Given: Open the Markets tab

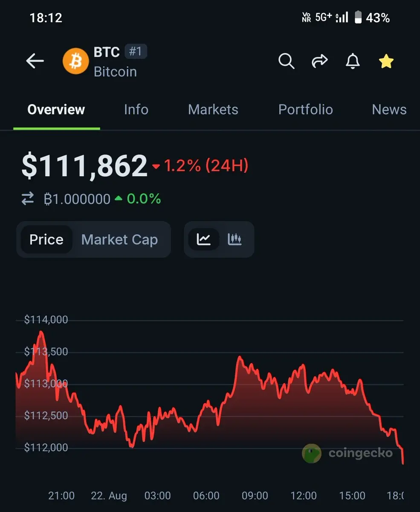Looking at the screenshot, I should coord(213,110).
